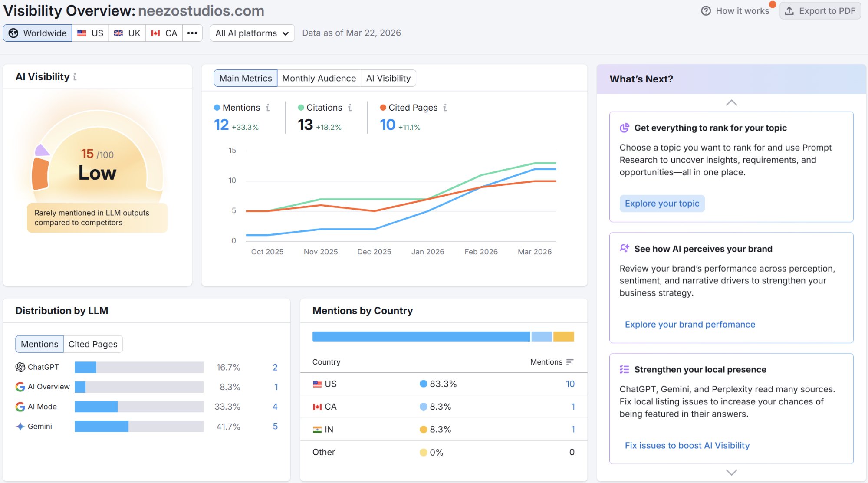Click the Gemini 41.7% progress bar
Screen dimensions: 868x483
(x=139, y=427)
